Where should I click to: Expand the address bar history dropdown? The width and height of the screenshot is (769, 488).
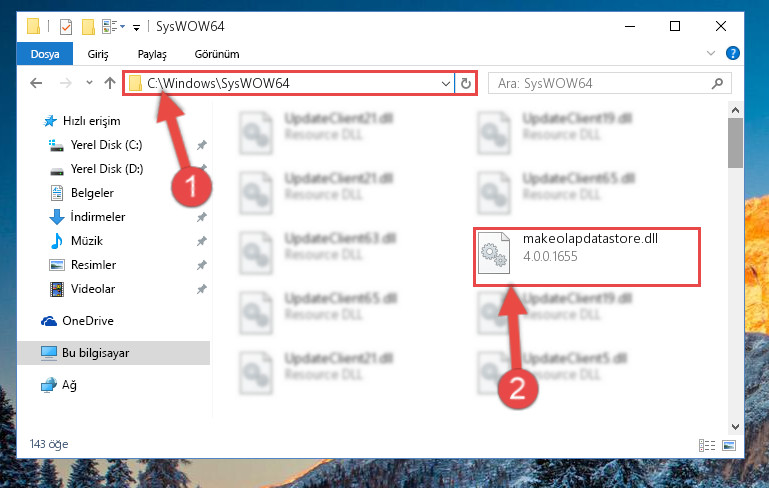[445, 83]
